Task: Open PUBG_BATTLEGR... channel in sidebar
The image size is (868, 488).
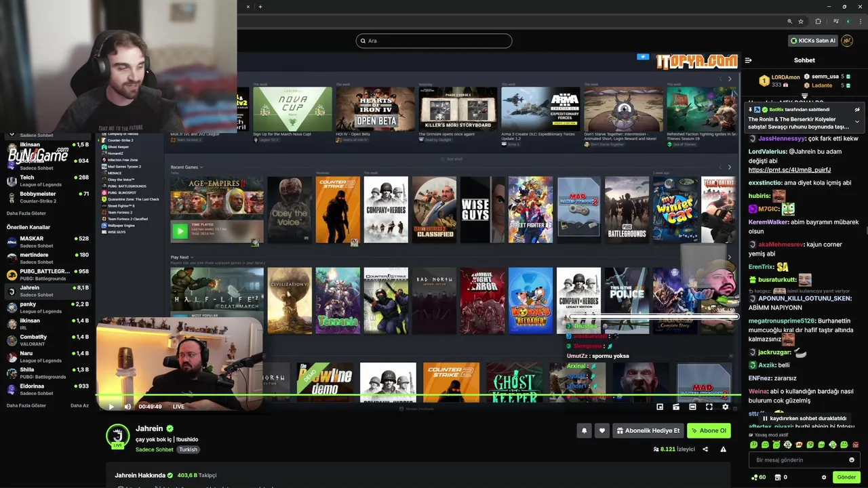Action: coord(47,274)
